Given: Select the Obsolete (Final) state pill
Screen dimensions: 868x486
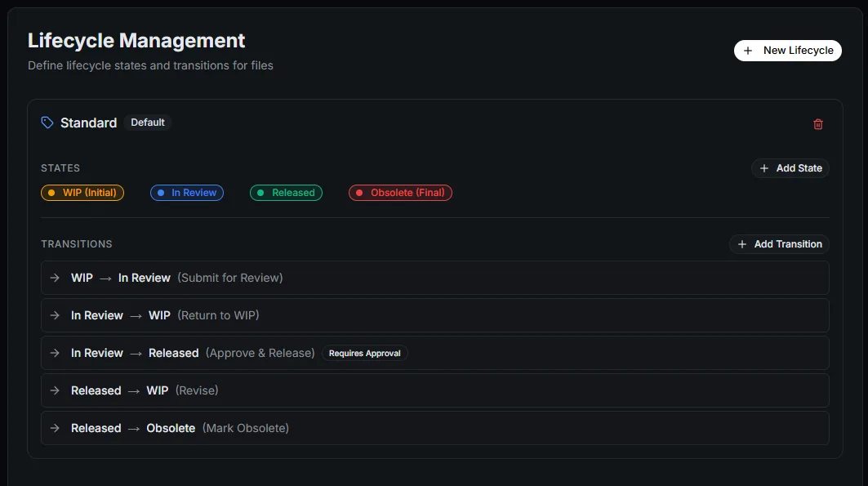Looking at the screenshot, I should click(x=400, y=193).
